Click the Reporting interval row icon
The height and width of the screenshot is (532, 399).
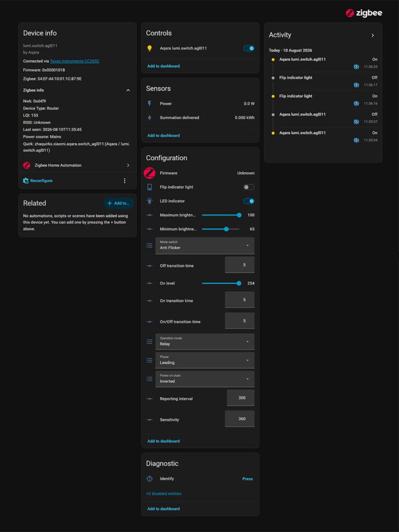pyautogui.click(x=149, y=398)
